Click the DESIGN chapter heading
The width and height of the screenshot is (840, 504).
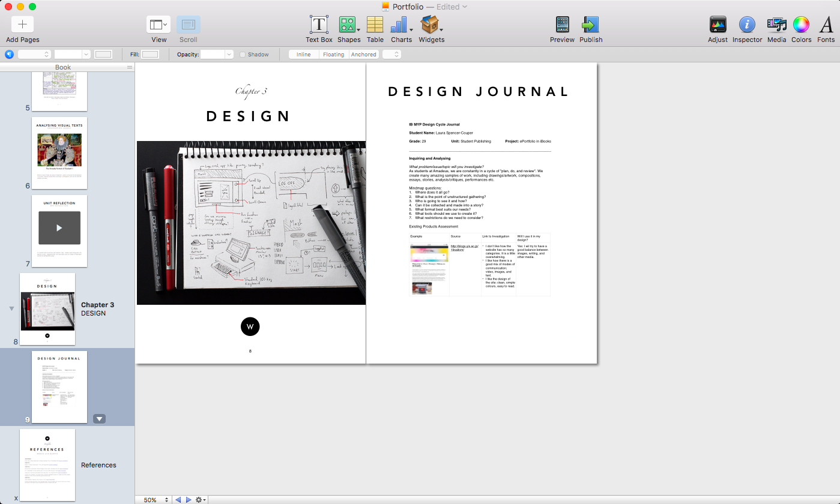[x=249, y=116]
